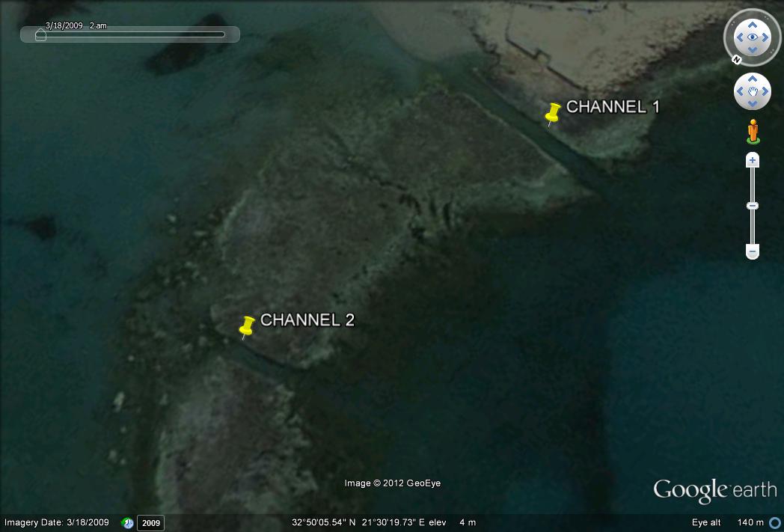Click the latitude 32°50'05.54" N readout
784x532 pixels.
323,522
